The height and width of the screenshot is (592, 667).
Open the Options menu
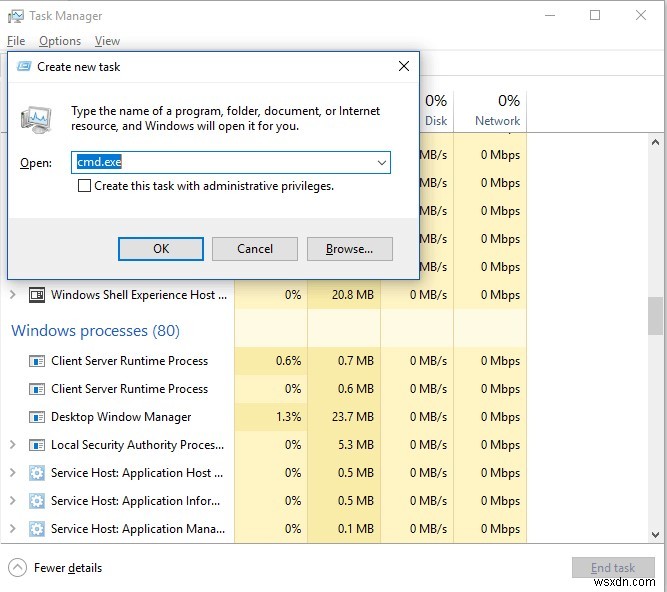click(x=60, y=41)
